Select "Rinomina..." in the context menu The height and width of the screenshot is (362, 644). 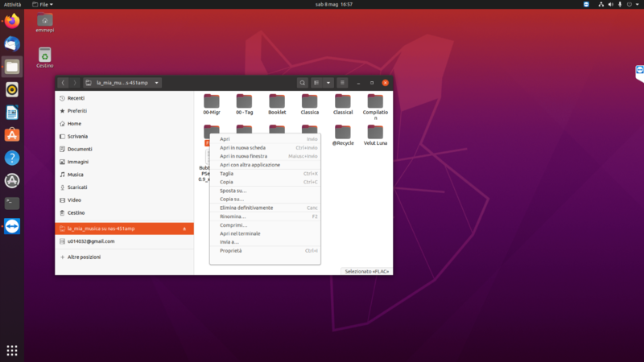coord(233,216)
